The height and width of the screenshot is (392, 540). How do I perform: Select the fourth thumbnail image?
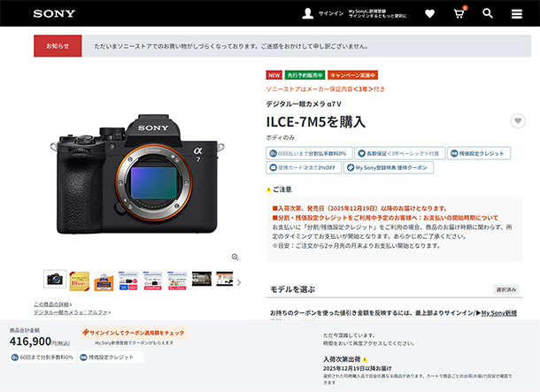tap(128, 281)
